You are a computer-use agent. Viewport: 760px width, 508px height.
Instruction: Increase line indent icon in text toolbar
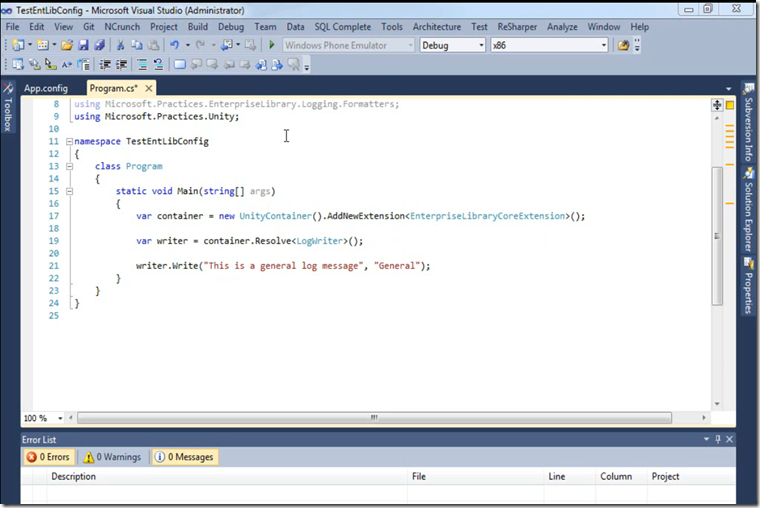[121, 64]
